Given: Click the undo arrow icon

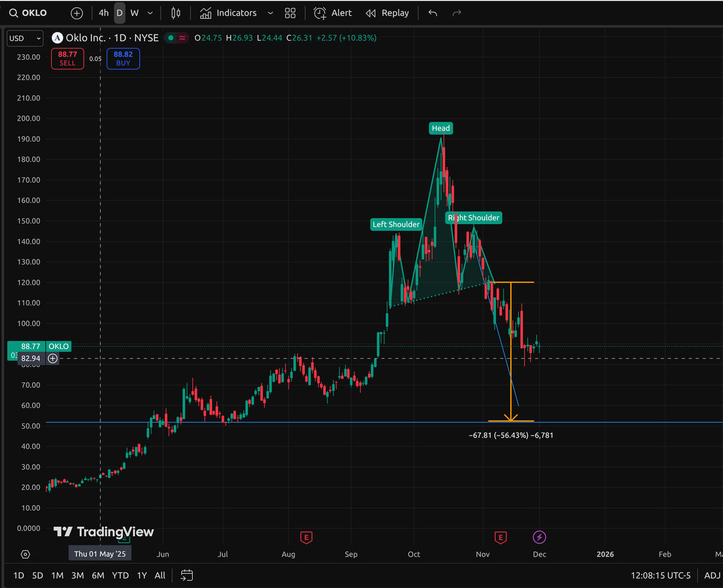Looking at the screenshot, I should click(433, 12).
